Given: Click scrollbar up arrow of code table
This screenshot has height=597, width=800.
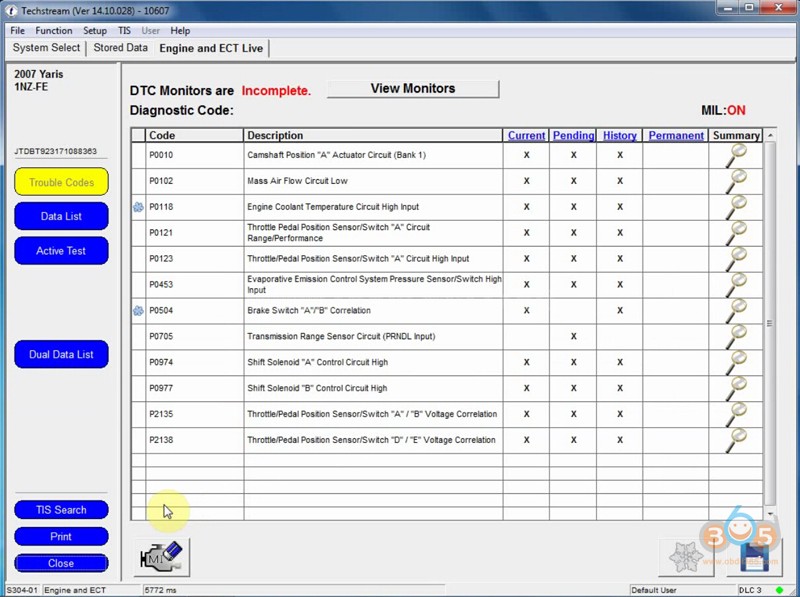Looking at the screenshot, I should point(770,135).
